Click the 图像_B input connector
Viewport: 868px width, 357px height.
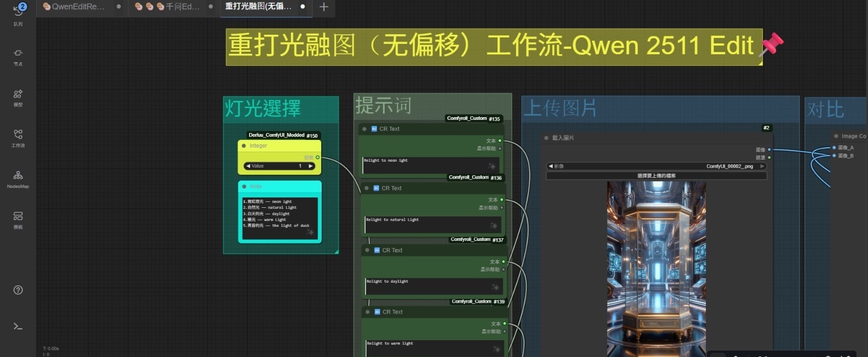click(834, 156)
